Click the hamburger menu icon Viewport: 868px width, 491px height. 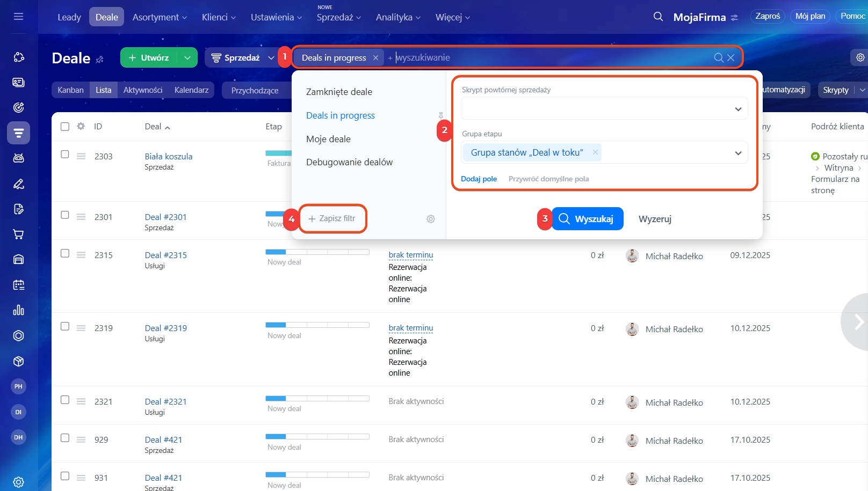pos(18,17)
